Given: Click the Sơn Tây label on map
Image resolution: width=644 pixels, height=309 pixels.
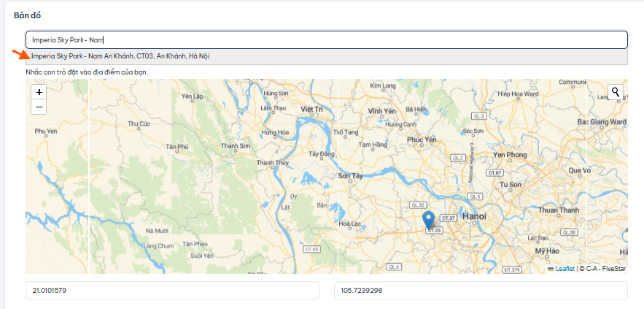Looking at the screenshot, I should (x=350, y=176).
